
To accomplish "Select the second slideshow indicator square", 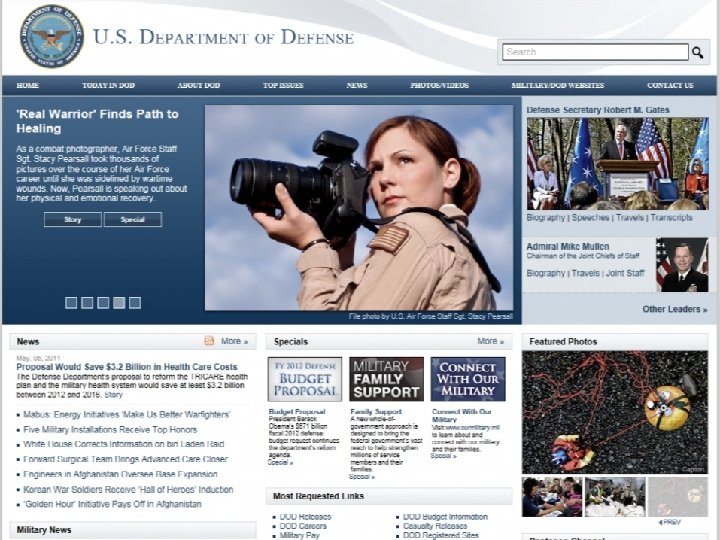I will tap(87, 303).
